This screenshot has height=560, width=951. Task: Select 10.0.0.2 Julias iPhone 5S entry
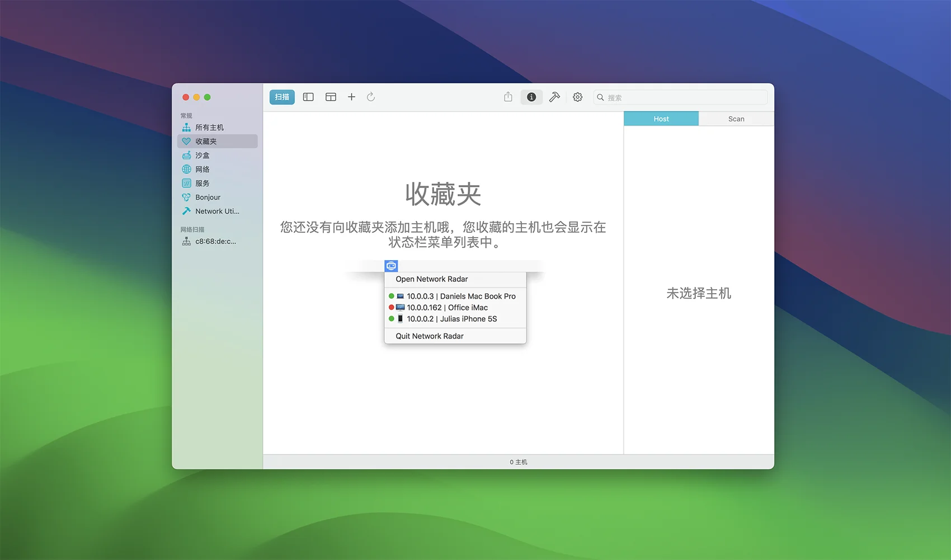(x=455, y=319)
